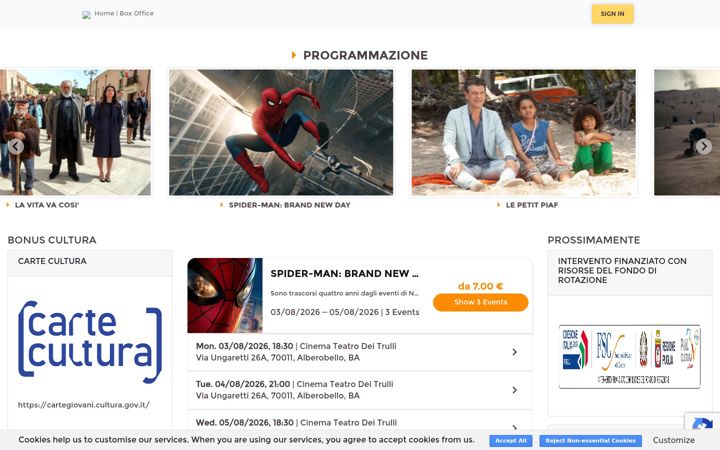Click the Show 3 Events button
Image resolution: width=720 pixels, height=450 pixels.
[x=480, y=302]
